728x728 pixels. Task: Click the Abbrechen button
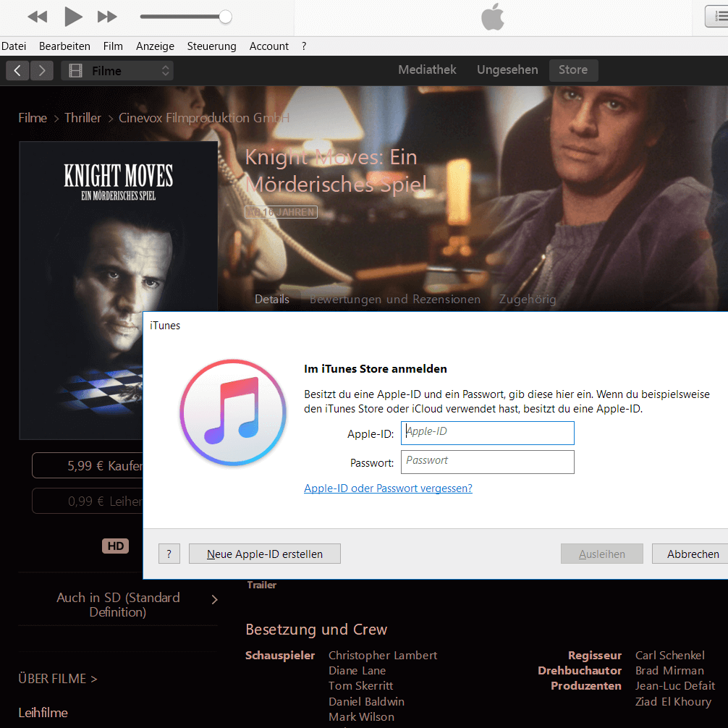pyautogui.click(x=690, y=554)
